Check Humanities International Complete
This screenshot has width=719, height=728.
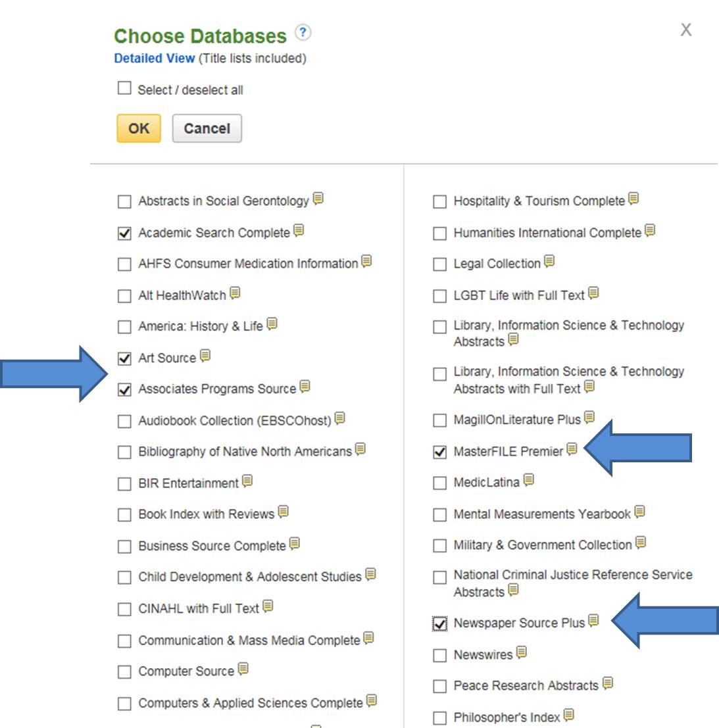pyautogui.click(x=440, y=233)
